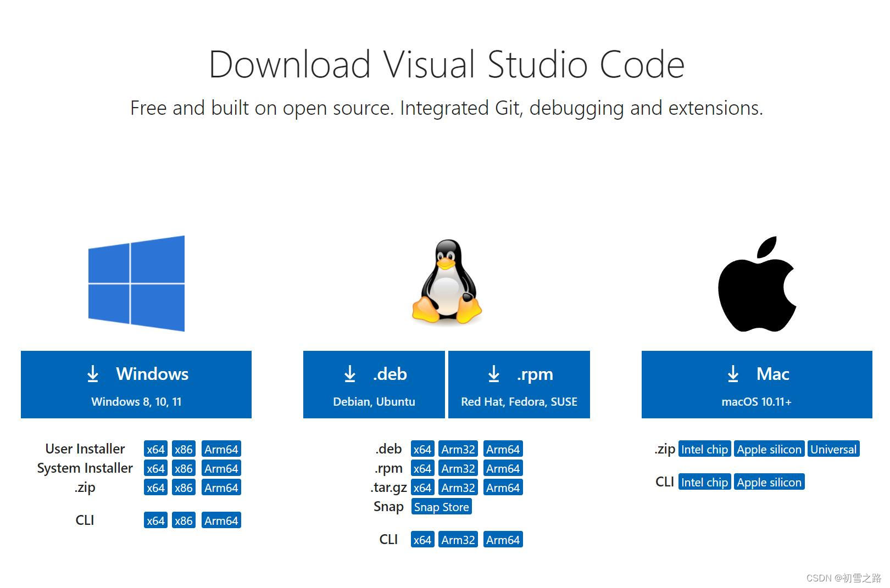Open the Snap Store link
The height and width of the screenshot is (588, 890).
pyautogui.click(x=442, y=507)
